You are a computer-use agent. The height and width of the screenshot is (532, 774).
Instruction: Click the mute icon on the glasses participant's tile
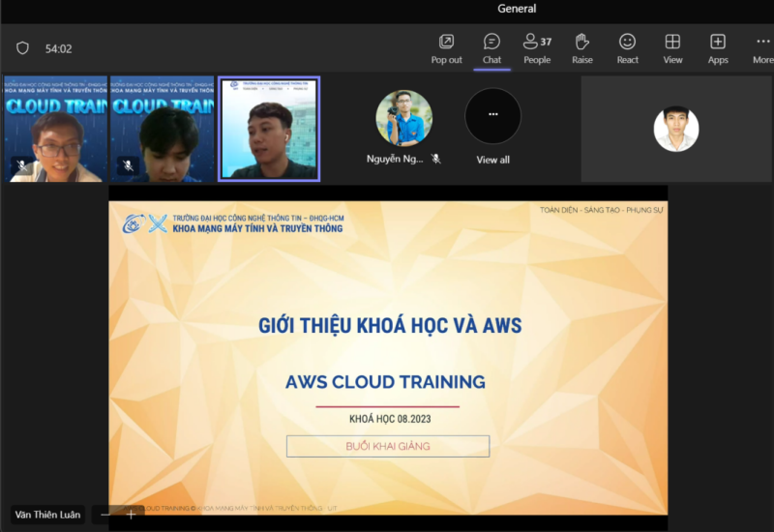pos(21,165)
